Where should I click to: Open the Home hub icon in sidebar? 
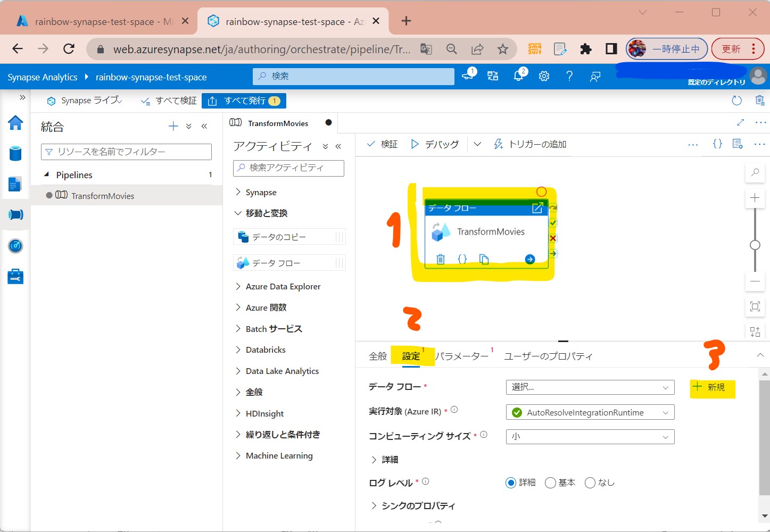[15, 123]
